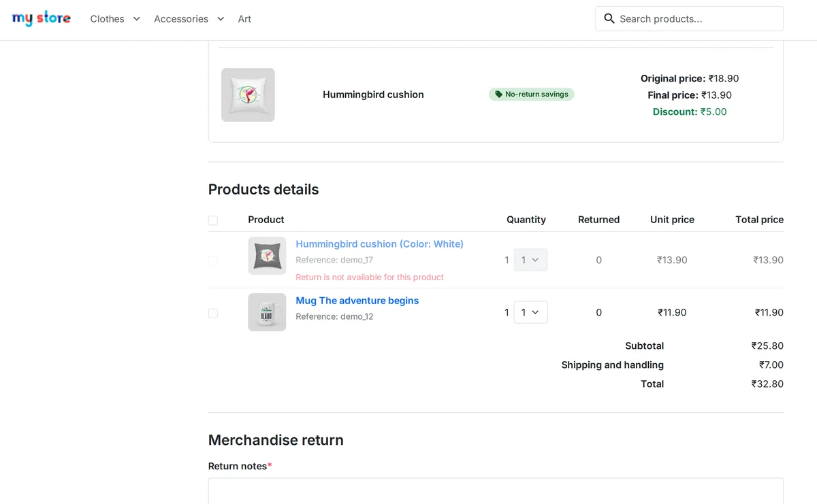Click the mug unit price ₹11.90

(672, 312)
